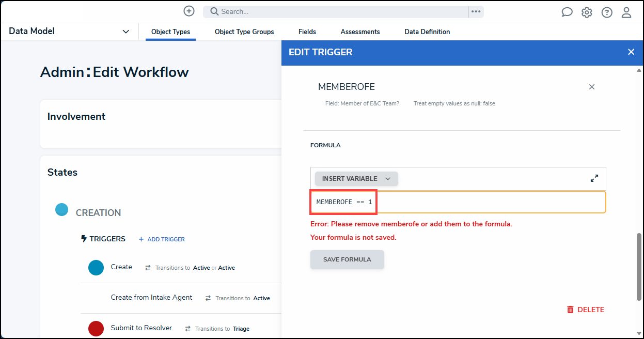Switch to the Object Type Groups tab
The height and width of the screenshot is (339, 644).
tap(244, 32)
